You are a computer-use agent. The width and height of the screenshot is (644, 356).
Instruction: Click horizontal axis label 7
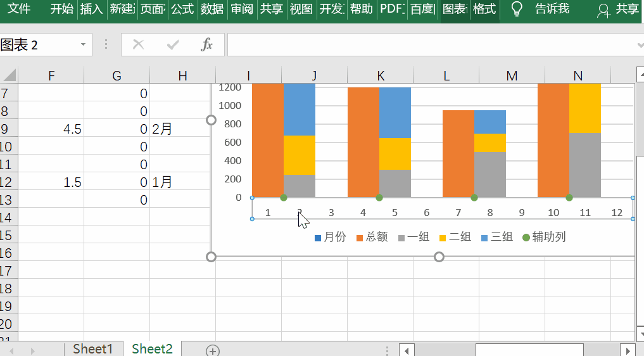click(x=458, y=213)
